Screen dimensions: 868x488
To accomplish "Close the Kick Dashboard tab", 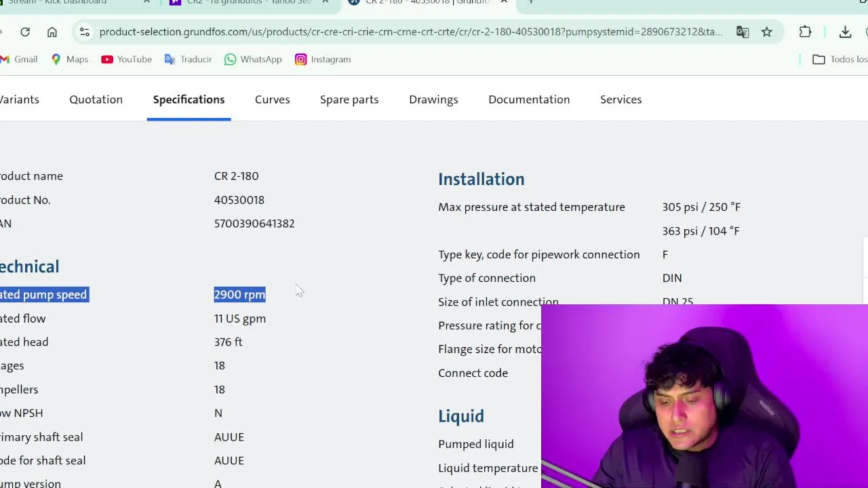I will click(x=146, y=2).
